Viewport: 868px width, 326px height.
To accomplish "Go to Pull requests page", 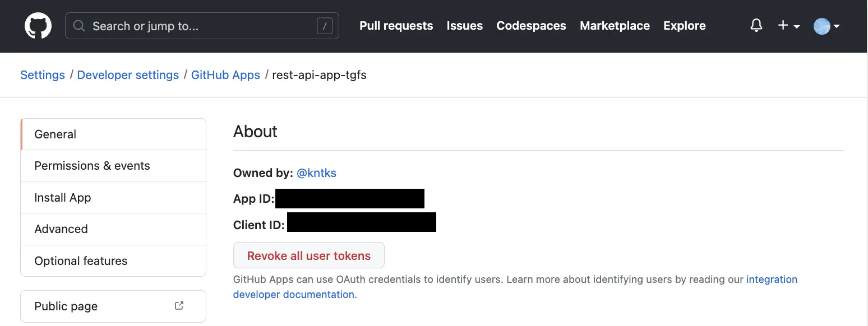I will (396, 25).
